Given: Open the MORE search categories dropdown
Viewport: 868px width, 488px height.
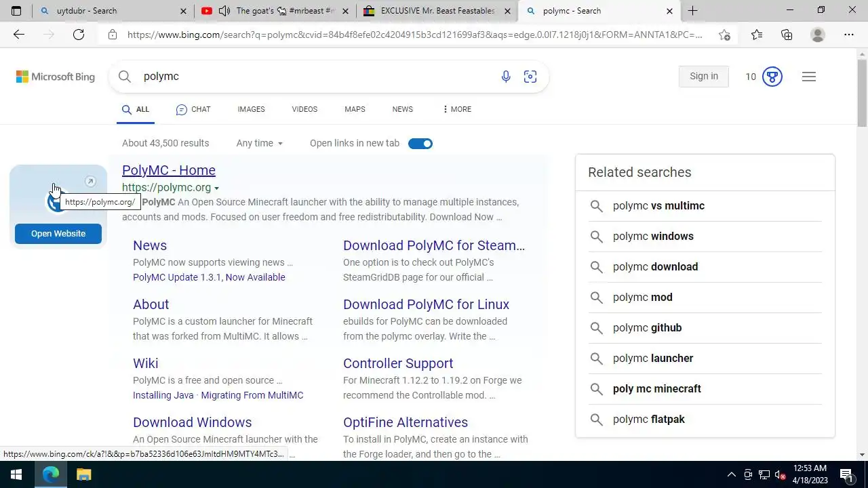Looking at the screenshot, I should [456, 109].
